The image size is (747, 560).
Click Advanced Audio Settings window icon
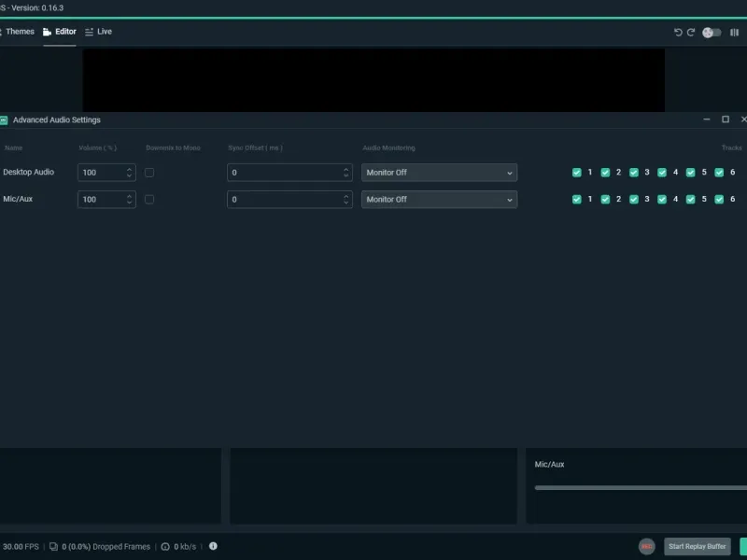point(4,120)
